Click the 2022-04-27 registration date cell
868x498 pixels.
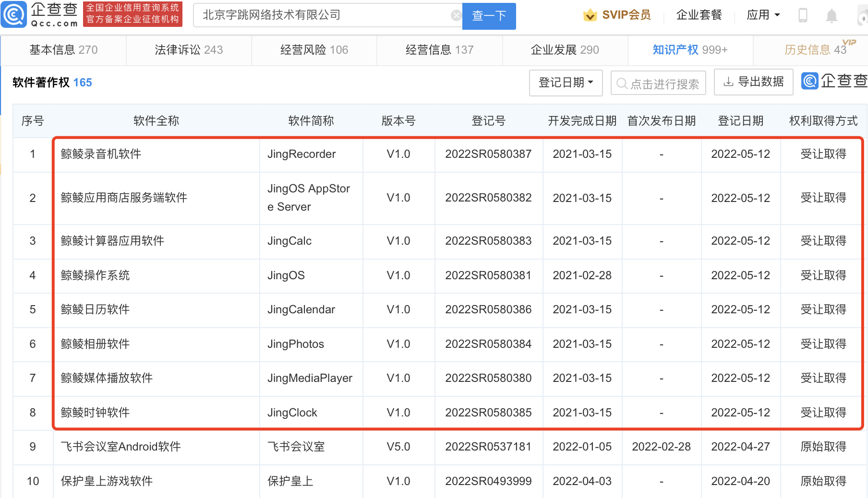pyautogui.click(x=740, y=447)
